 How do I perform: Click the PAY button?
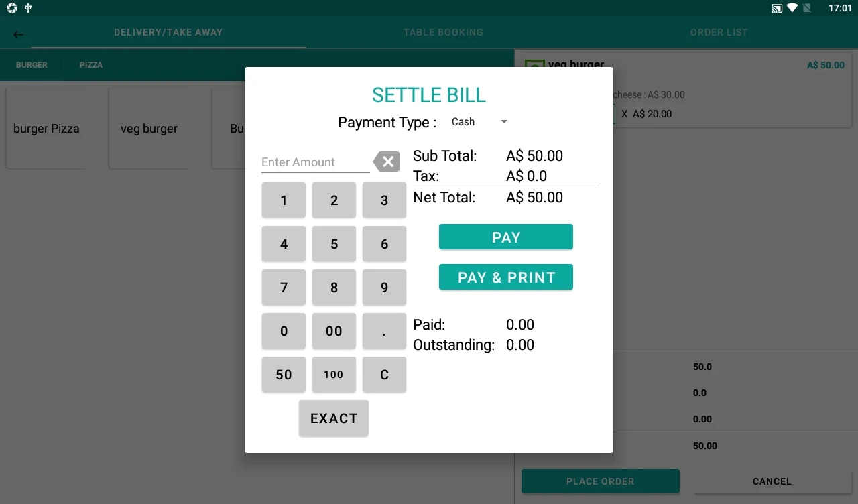506,237
